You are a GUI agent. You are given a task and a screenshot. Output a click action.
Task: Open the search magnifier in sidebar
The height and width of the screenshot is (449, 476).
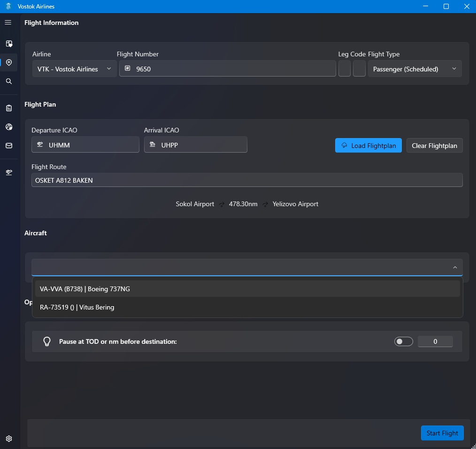tap(9, 81)
